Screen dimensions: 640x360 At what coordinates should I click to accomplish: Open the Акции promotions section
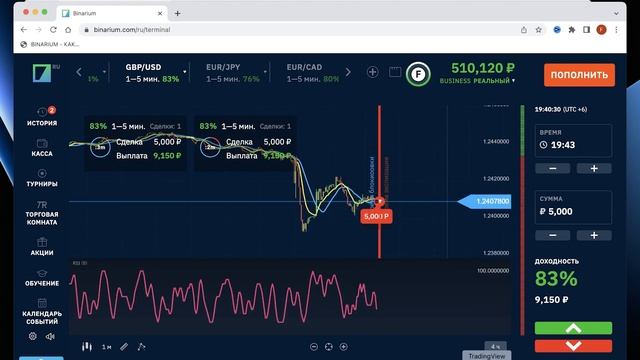click(x=42, y=247)
